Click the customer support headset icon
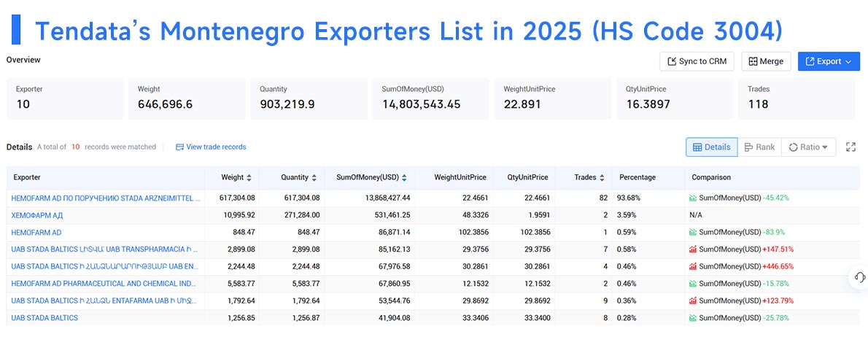Viewport: 868px width, 337px height. 859,276
